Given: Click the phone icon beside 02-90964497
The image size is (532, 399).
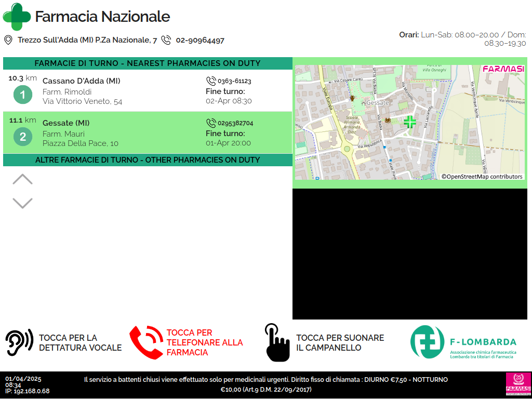Looking at the screenshot, I should tap(166, 40).
